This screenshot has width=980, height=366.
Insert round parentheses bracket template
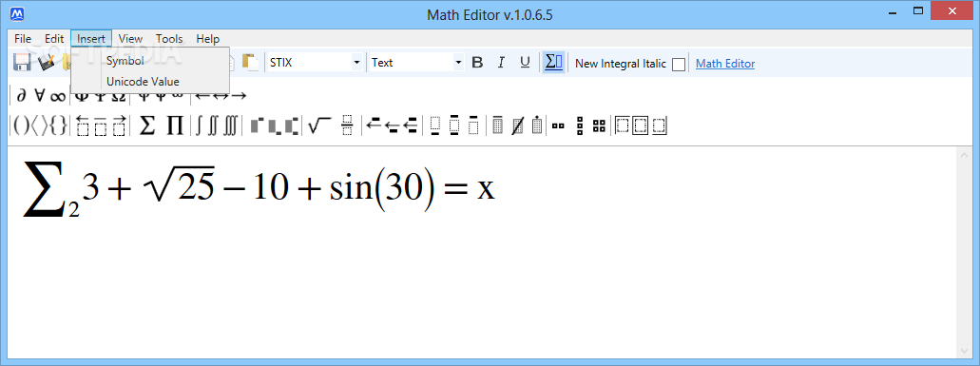click(21, 126)
